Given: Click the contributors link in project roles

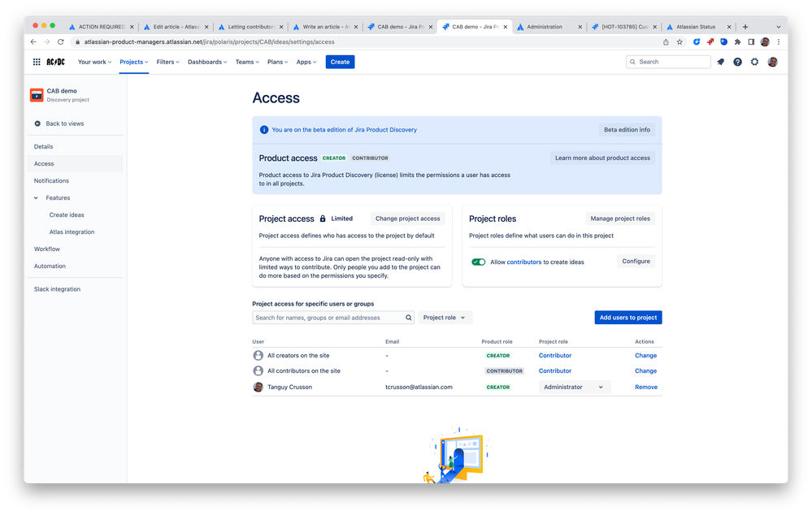Looking at the screenshot, I should click(x=523, y=262).
